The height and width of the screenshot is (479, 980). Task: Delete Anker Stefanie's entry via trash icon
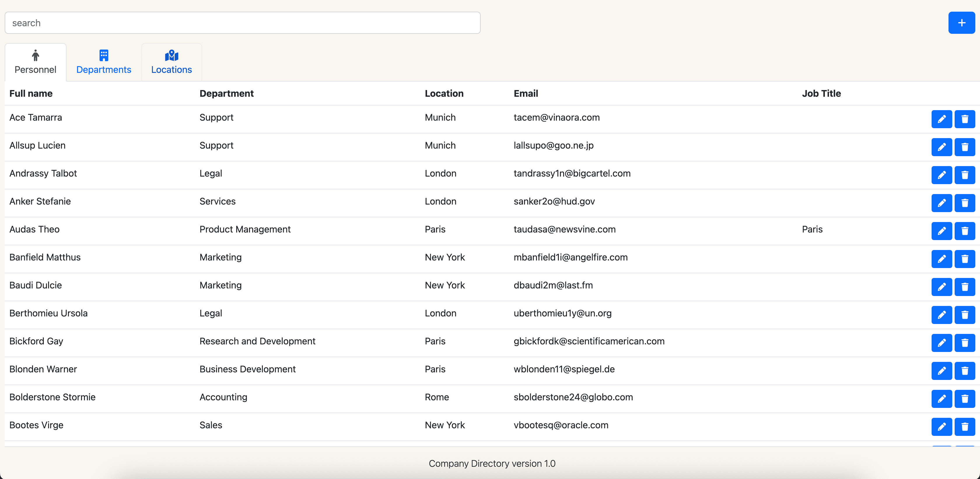coord(965,203)
